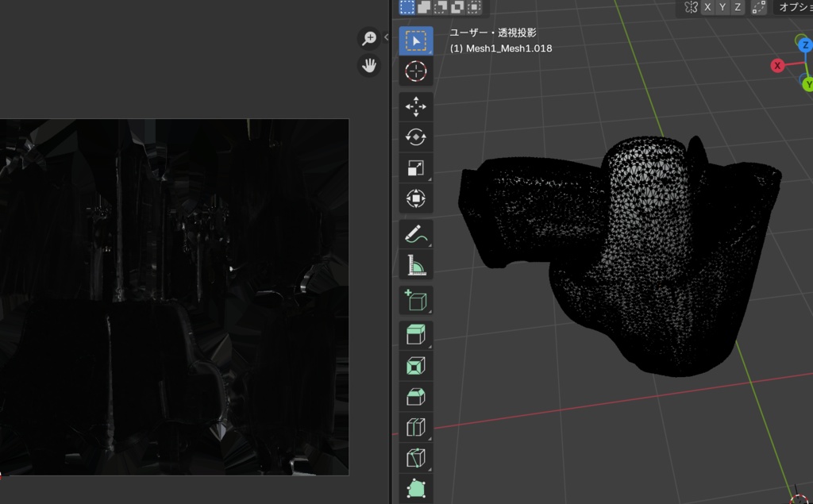The image size is (813, 504).
Task: Collapse the image editor sidebar arrow
Action: (386, 37)
